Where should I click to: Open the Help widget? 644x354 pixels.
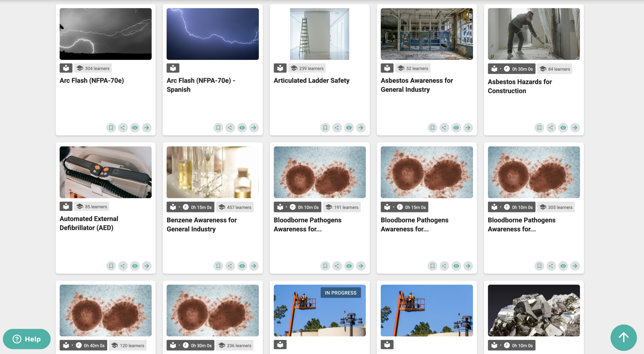(27, 339)
